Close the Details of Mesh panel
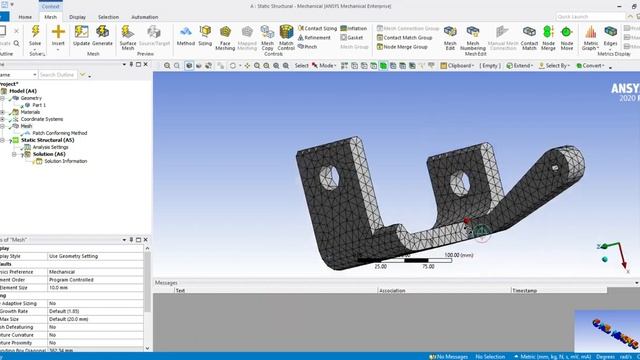The image size is (640, 360). [146, 240]
